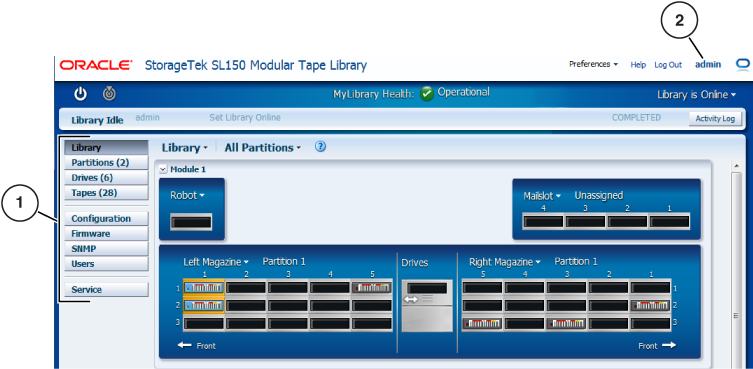The height and width of the screenshot is (369, 753).
Task: Open Tapes (28) in the sidebar
Action: click(106, 193)
